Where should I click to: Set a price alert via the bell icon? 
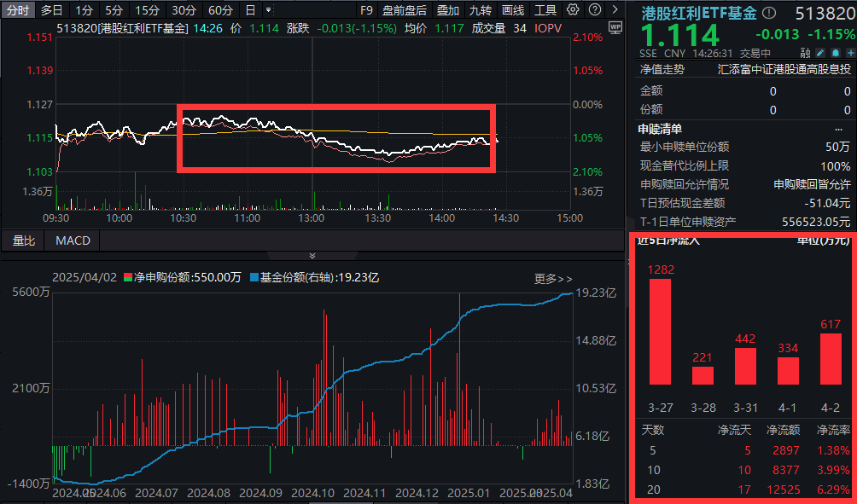click(x=835, y=52)
